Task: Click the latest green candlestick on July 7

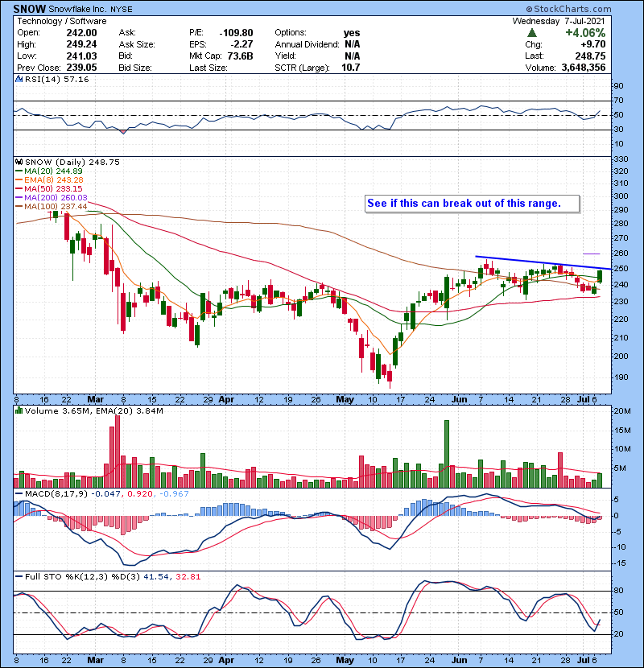Action: (x=600, y=276)
